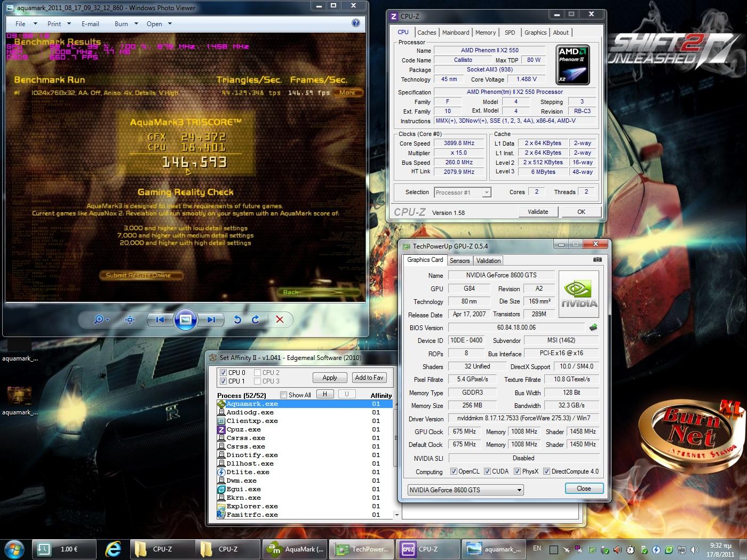Click Cpuz.exe icon in the process list
Screen dimensions: 747x560
coord(221,429)
